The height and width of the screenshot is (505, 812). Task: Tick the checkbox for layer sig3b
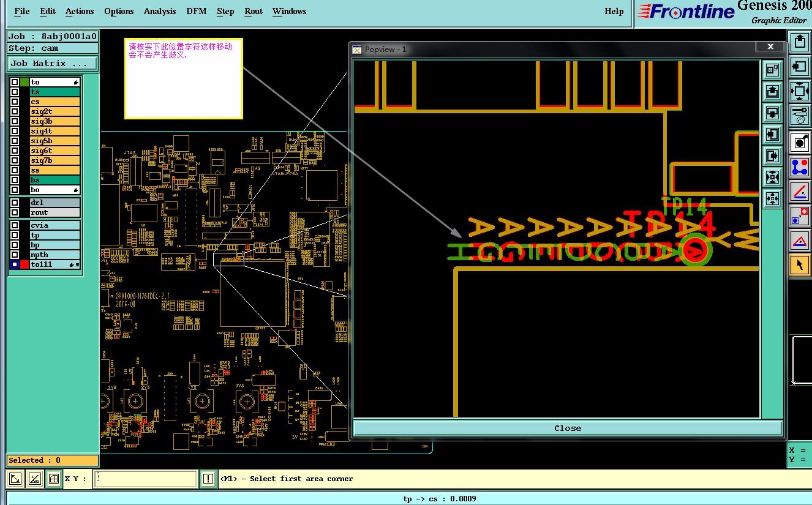tap(15, 121)
